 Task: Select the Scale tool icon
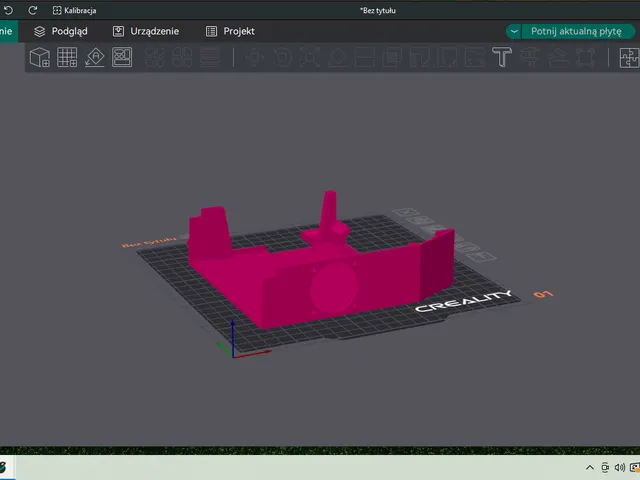pyautogui.click(x=310, y=57)
